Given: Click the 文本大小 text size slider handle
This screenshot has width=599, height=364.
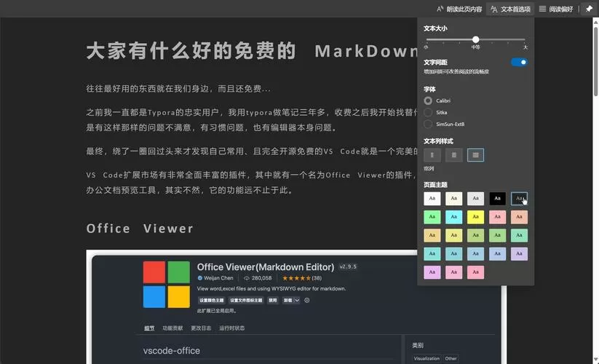Looking at the screenshot, I should [x=475, y=39].
